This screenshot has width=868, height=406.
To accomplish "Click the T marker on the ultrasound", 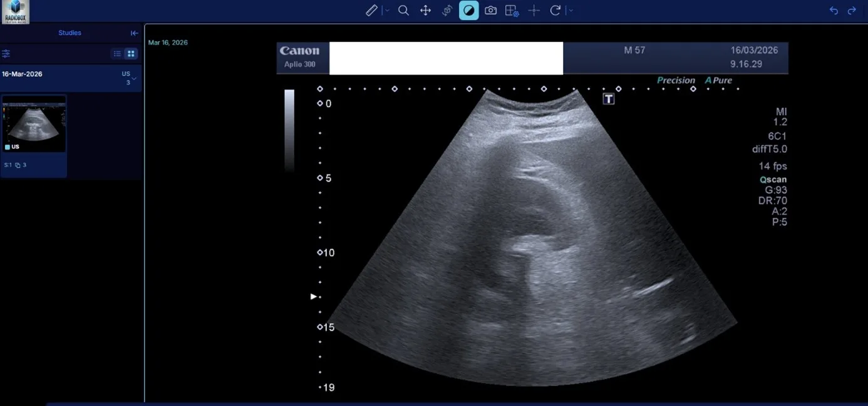I will pyautogui.click(x=609, y=99).
